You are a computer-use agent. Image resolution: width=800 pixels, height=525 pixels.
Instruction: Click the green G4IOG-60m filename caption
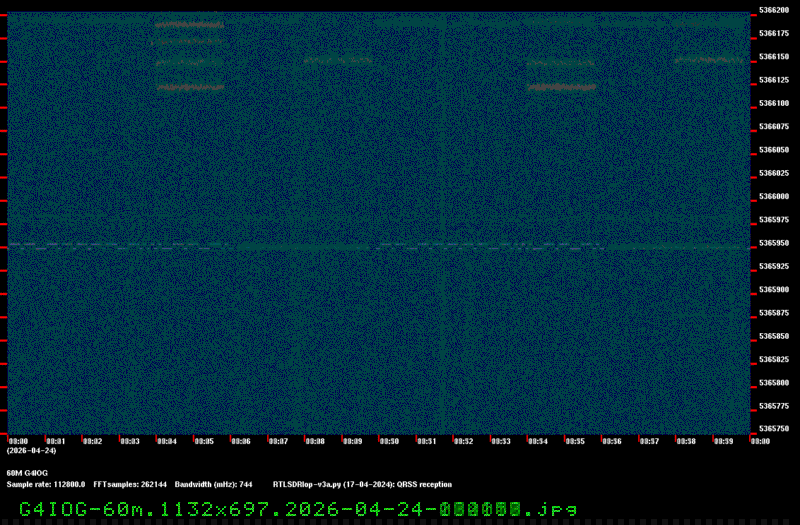[298, 508]
